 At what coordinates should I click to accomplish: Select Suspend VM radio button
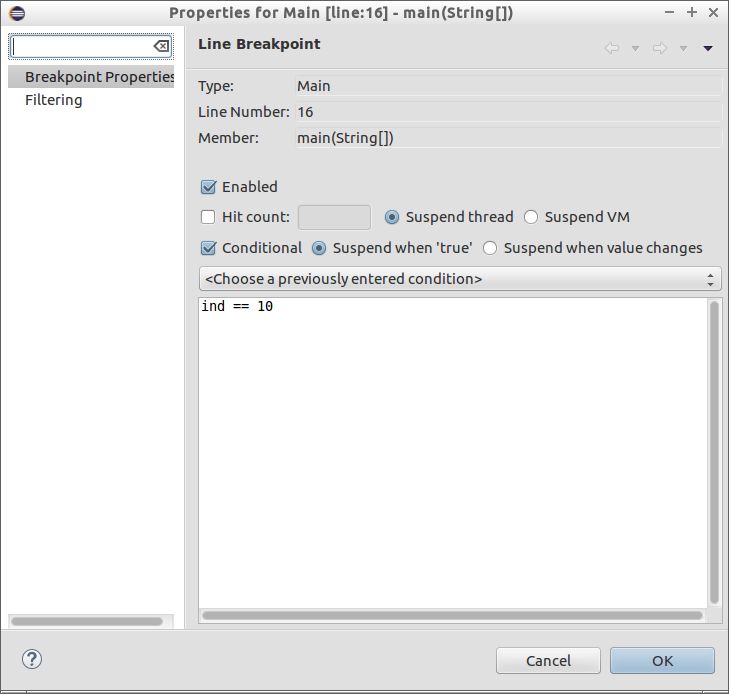click(x=531, y=217)
